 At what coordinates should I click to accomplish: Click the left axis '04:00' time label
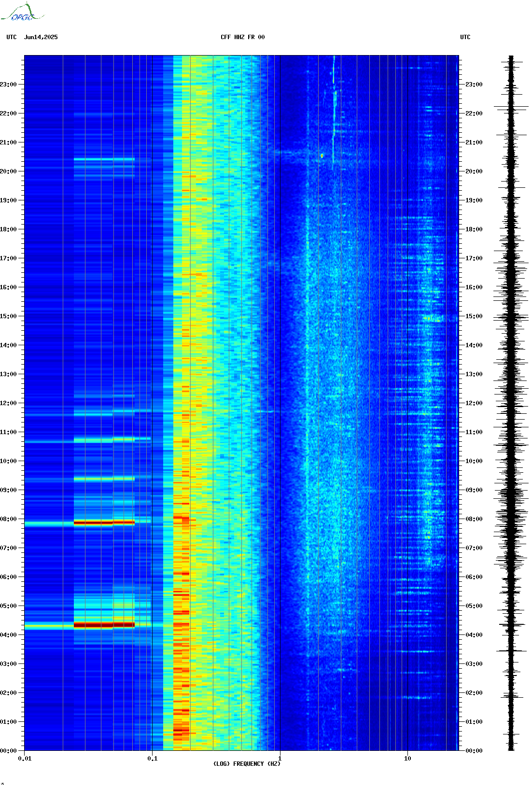tap(8, 635)
